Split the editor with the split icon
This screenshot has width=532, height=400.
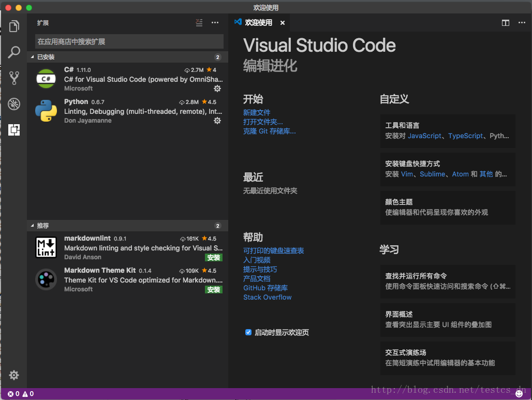505,23
